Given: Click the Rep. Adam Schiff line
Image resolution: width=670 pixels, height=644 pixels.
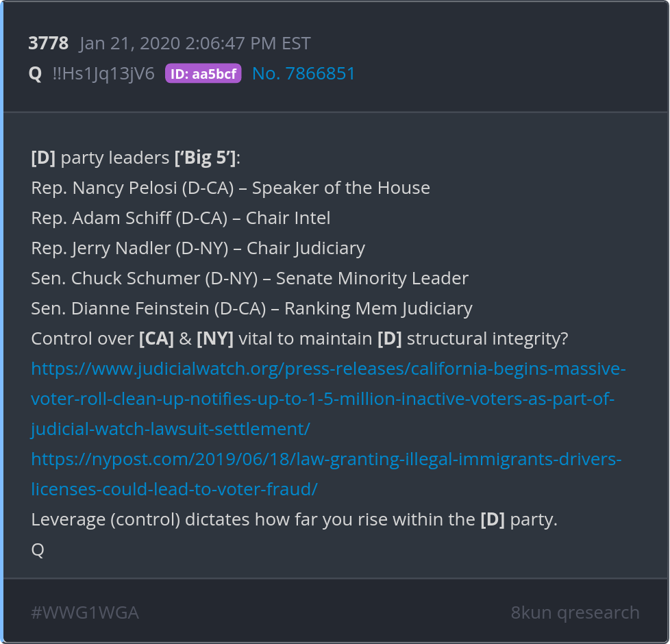Looking at the screenshot, I should 181,218.
